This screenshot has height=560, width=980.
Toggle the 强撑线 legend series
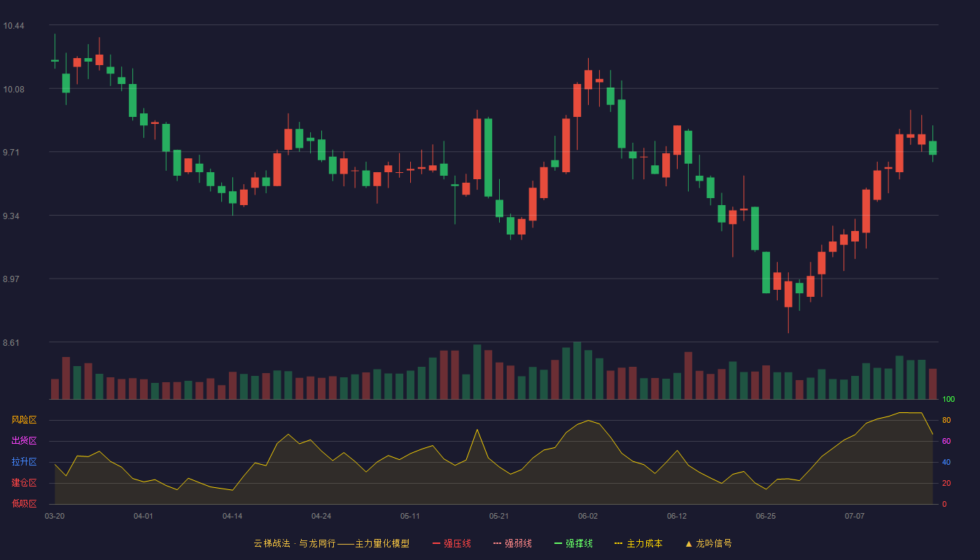click(x=573, y=543)
